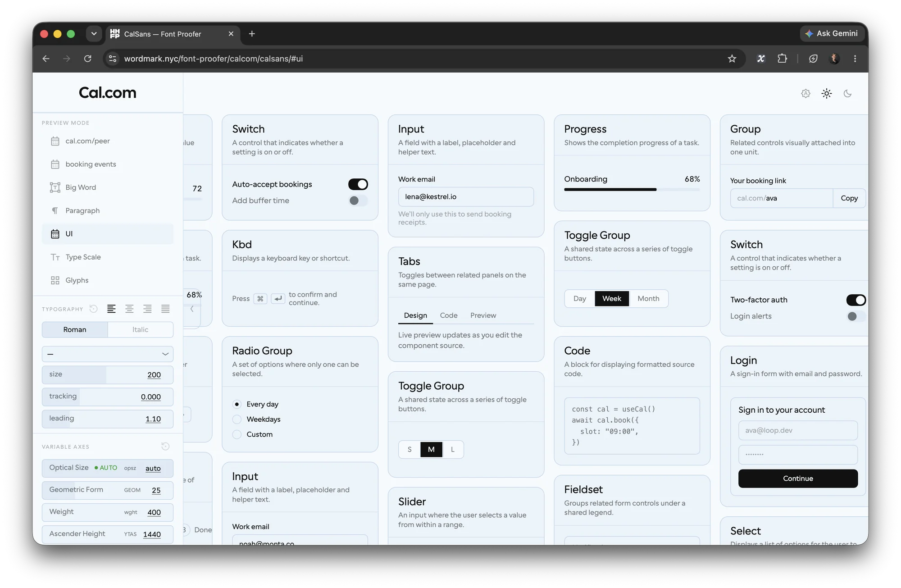Open browser extensions puzzle icon
This screenshot has height=588, width=901.
pyautogui.click(x=782, y=59)
